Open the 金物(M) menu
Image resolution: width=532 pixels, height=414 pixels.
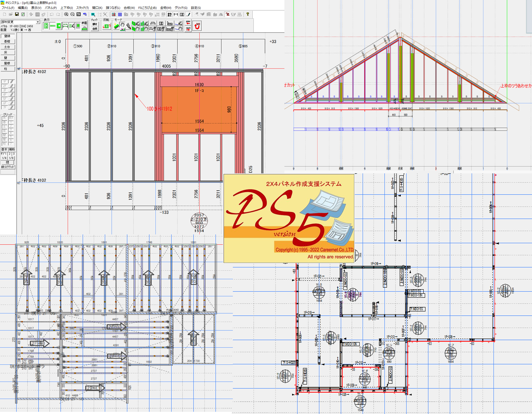(x=165, y=8)
